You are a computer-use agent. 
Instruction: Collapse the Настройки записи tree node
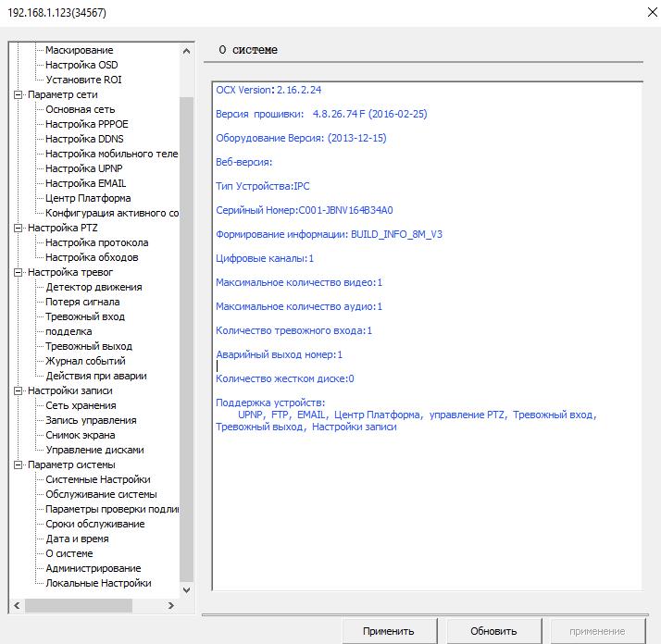click(18, 390)
